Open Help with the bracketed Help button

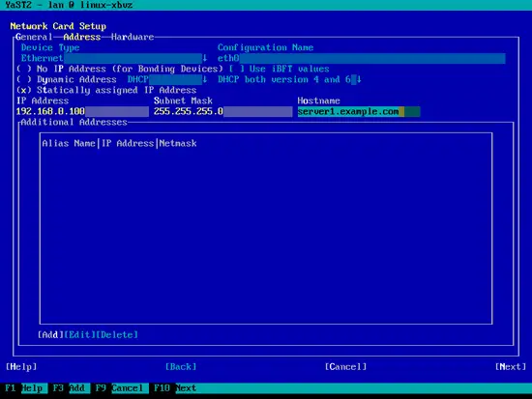(21, 367)
